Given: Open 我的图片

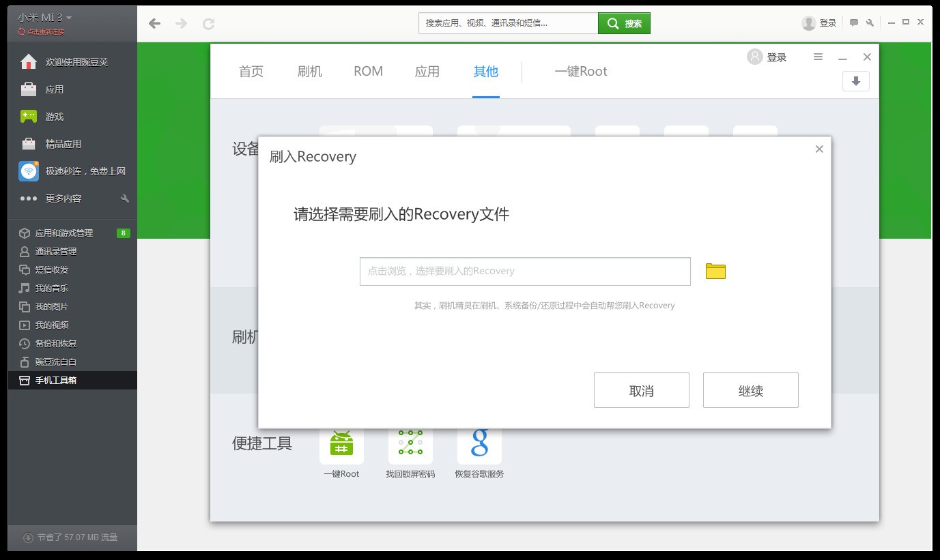Looking at the screenshot, I should click(72, 307).
